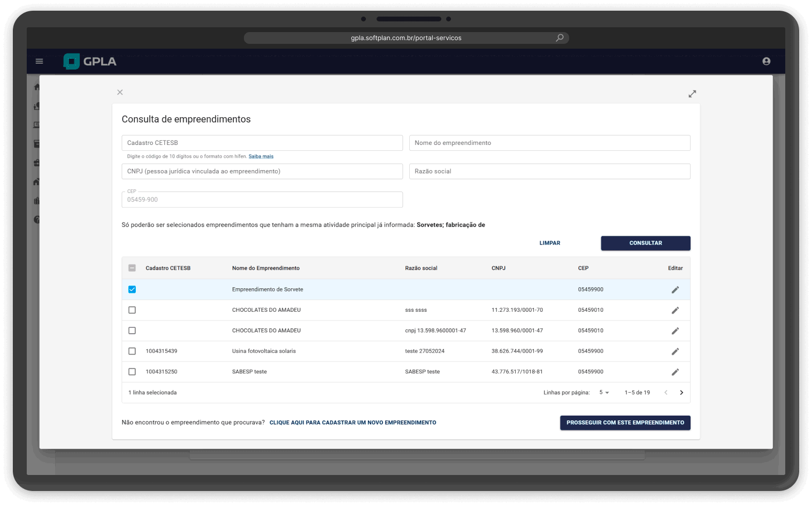Go to the next results page
Viewport: 812px width, 506px height.
tap(681, 392)
